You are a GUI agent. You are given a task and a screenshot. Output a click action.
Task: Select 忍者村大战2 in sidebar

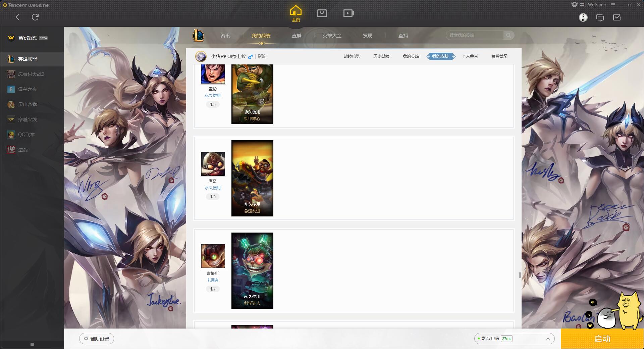coord(32,74)
